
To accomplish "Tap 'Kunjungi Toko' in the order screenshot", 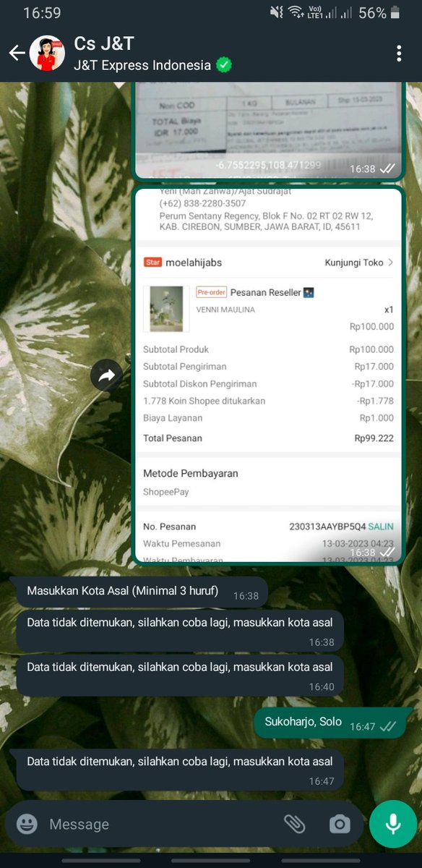I will click(x=359, y=263).
